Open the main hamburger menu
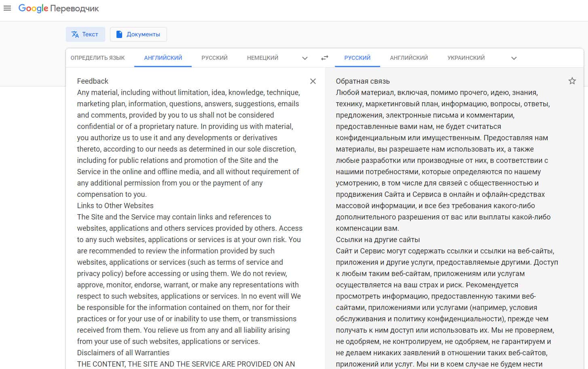Viewport: 588px width, 369px height. pos(7,8)
